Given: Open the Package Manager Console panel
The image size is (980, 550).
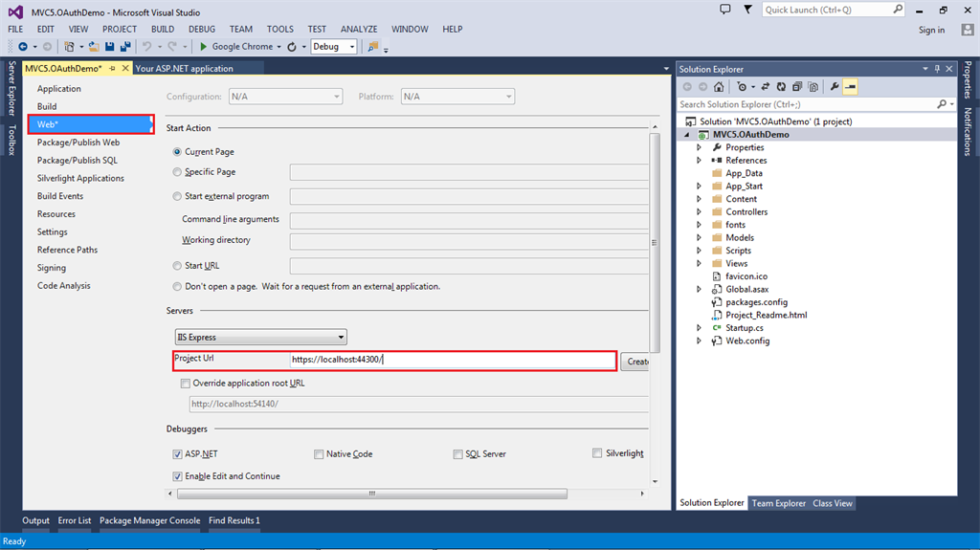Looking at the screenshot, I should coord(150,520).
